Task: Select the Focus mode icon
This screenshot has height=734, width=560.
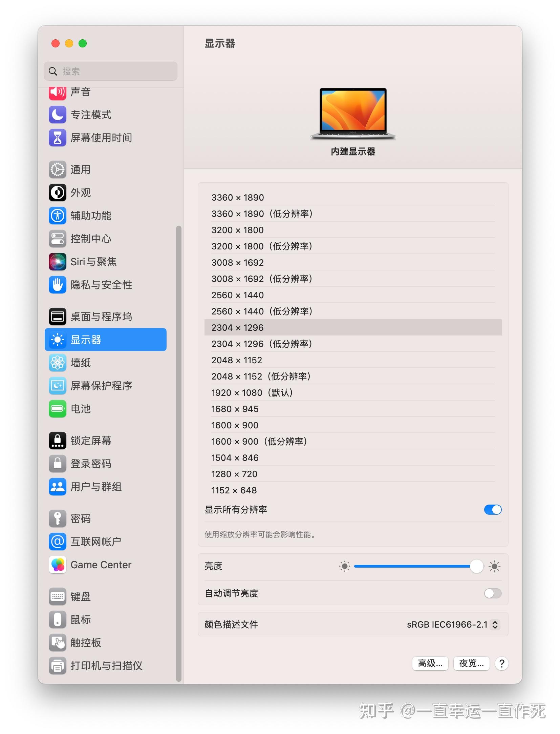Action: [x=57, y=115]
